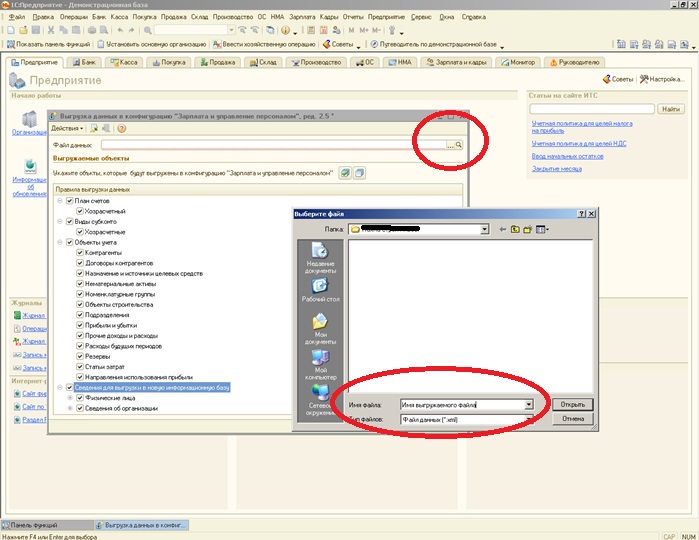Click the Undo arrow icon

tap(120, 30)
